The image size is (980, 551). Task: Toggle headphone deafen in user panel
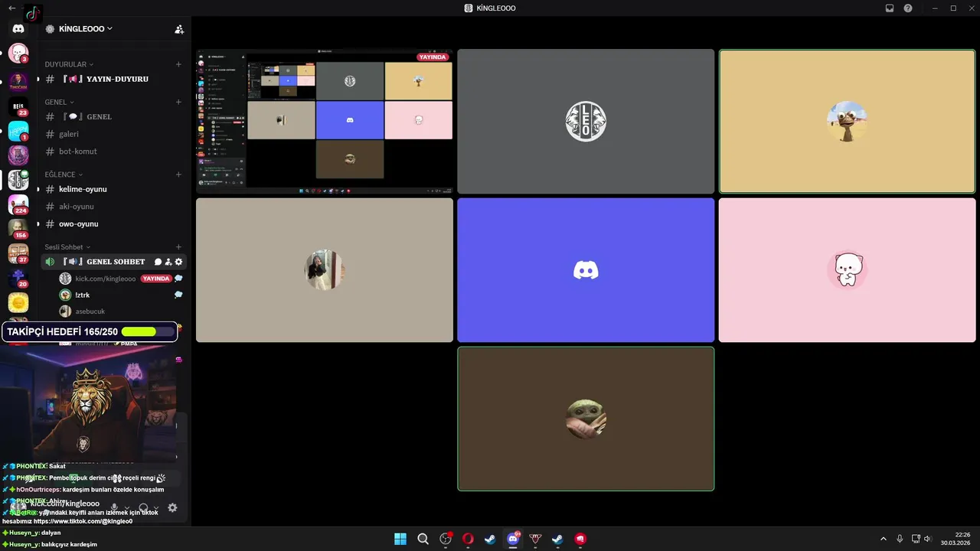point(143,507)
